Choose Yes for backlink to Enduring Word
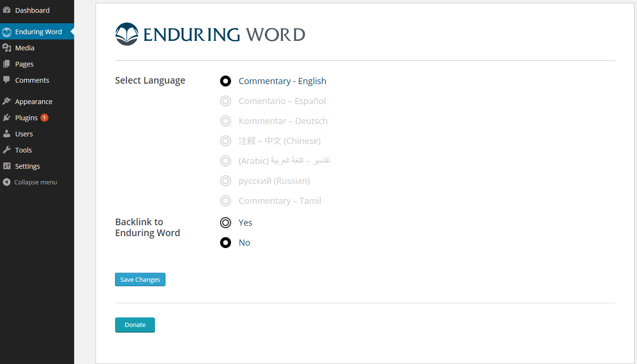This screenshot has width=637, height=364. (225, 223)
